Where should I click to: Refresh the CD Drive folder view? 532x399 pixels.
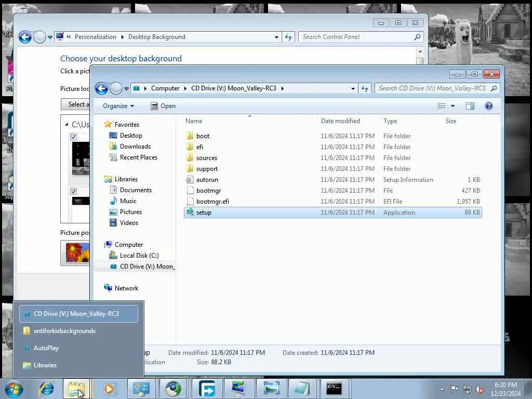tap(365, 88)
